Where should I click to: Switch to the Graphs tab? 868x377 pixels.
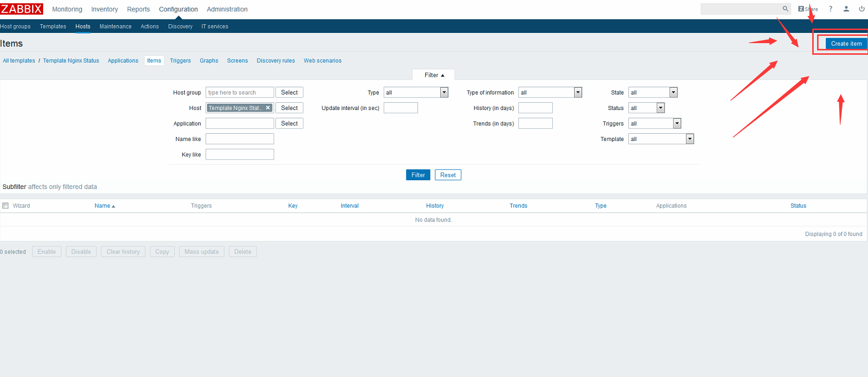coord(209,61)
